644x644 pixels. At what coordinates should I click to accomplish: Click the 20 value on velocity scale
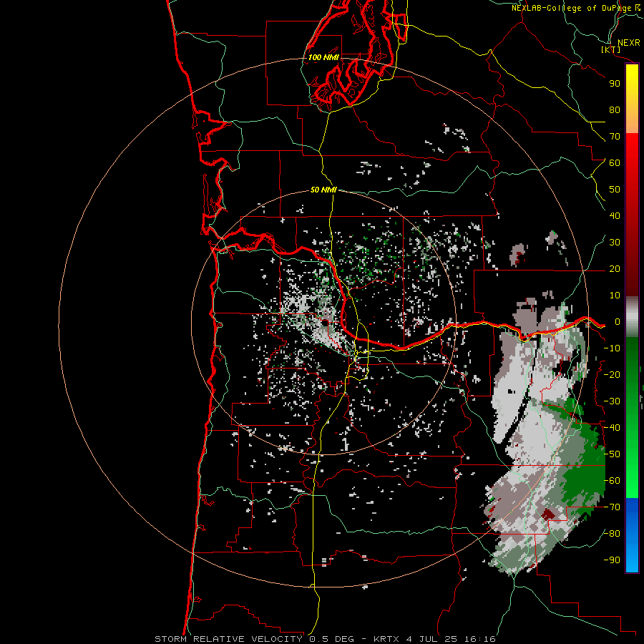click(x=615, y=269)
